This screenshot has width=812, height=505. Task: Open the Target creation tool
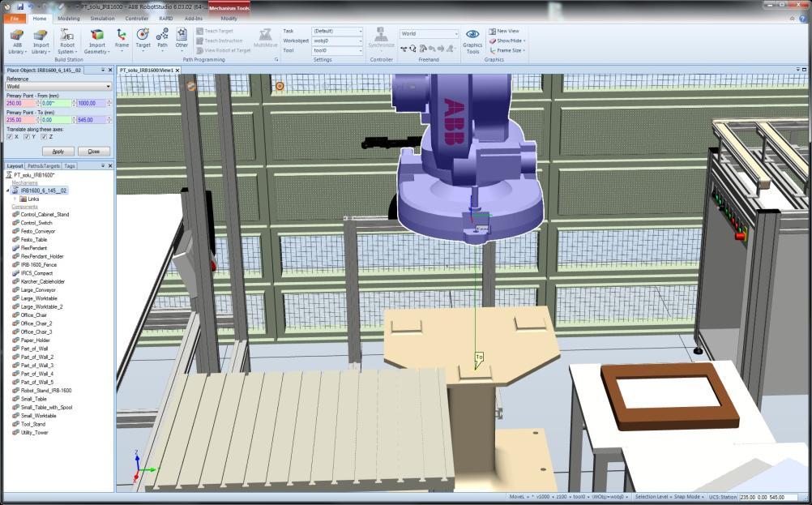[x=143, y=38]
